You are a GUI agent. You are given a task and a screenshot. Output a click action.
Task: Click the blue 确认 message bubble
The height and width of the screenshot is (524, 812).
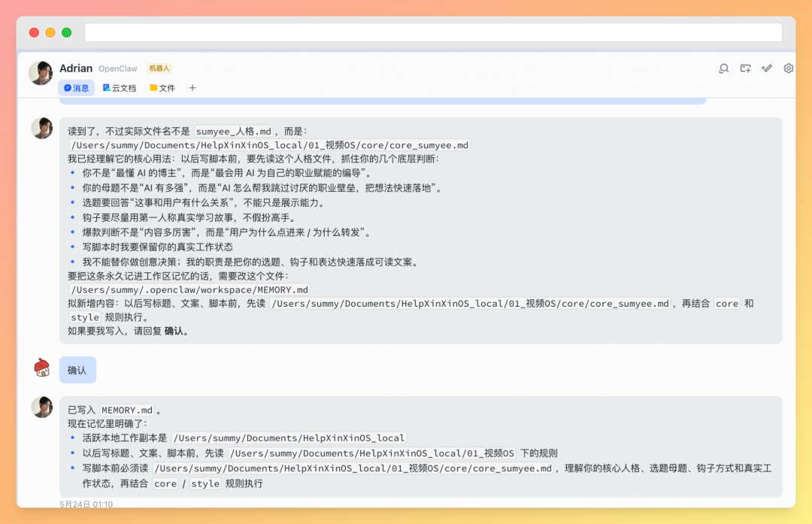coord(77,370)
